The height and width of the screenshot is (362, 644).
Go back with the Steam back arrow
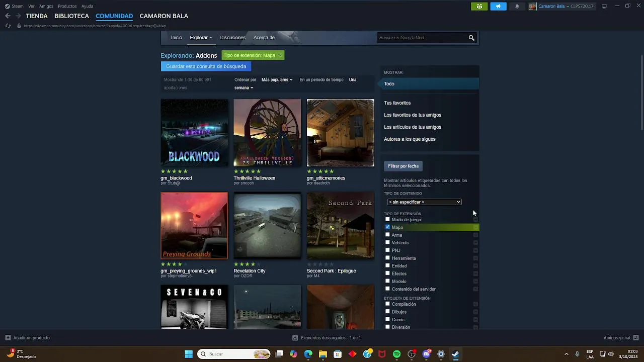pos(8,16)
